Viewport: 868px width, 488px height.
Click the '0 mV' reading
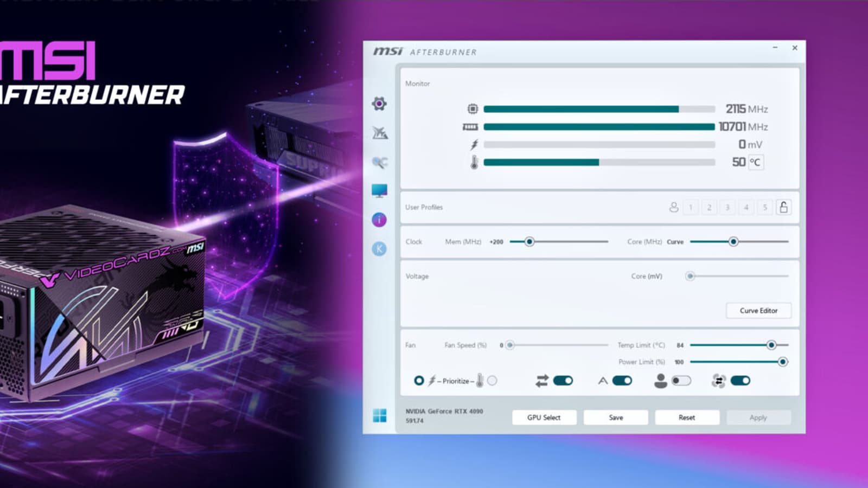750,145
